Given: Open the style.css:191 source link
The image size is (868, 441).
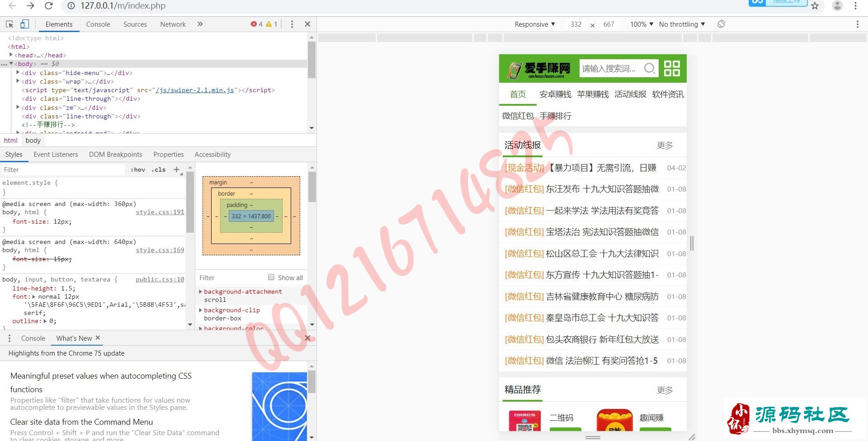Looking at the screenshot, I should [160, 212].
